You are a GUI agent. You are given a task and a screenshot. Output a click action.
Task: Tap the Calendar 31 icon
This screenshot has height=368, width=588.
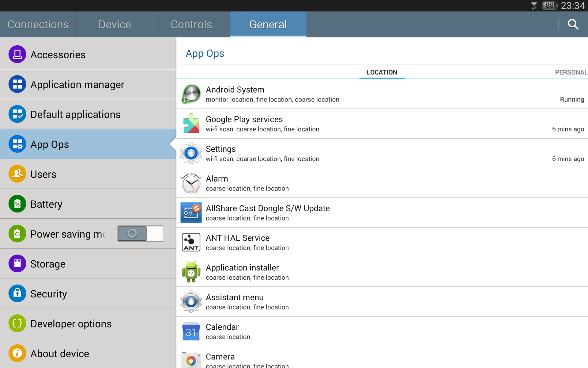point(191,331)
